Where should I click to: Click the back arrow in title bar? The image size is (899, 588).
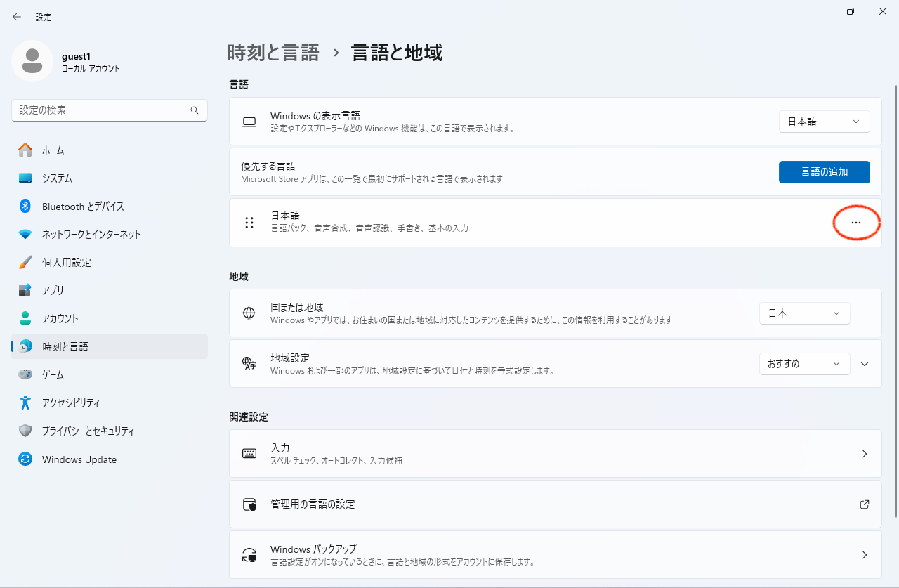(17, 17)
